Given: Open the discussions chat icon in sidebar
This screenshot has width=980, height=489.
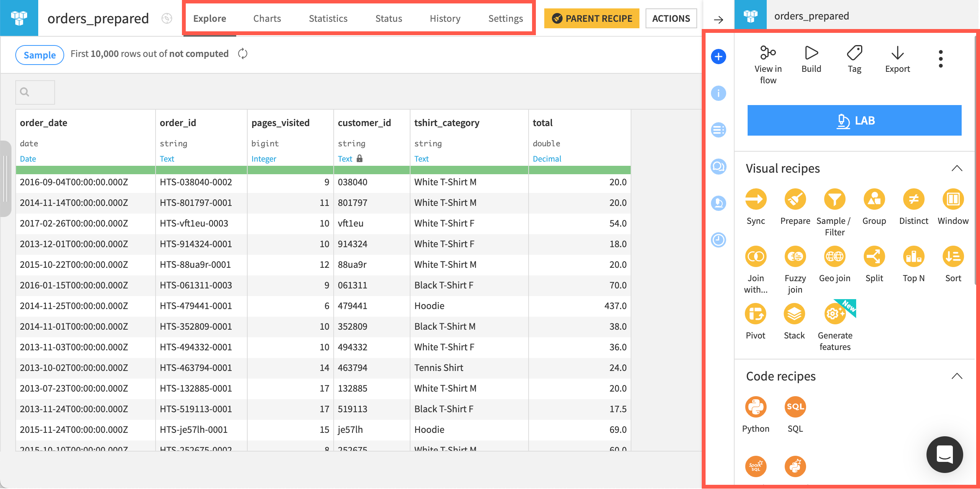Looking at the screenshot, I should tap(719, 167).
